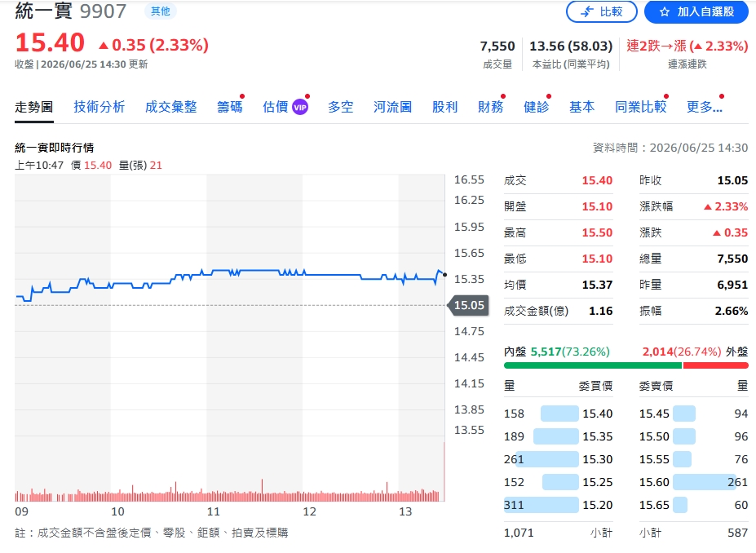This screenshot has width=756, height=553.
Task: Switch to the 技術分析 tab
Action: [x=99, y=107]
